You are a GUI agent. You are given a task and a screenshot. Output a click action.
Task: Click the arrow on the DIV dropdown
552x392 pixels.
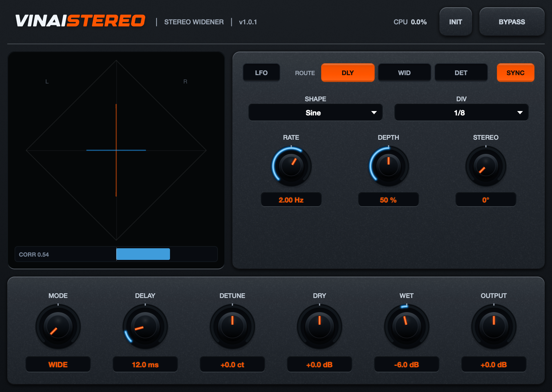click(x=520, y=113)
